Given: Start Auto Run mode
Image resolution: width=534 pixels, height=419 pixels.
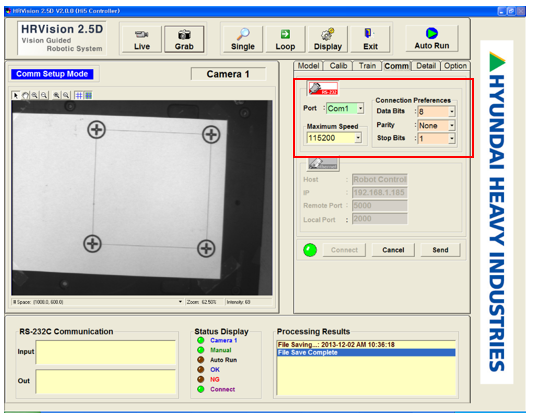Looking at the screenshot, I should [x=432, y=38].
